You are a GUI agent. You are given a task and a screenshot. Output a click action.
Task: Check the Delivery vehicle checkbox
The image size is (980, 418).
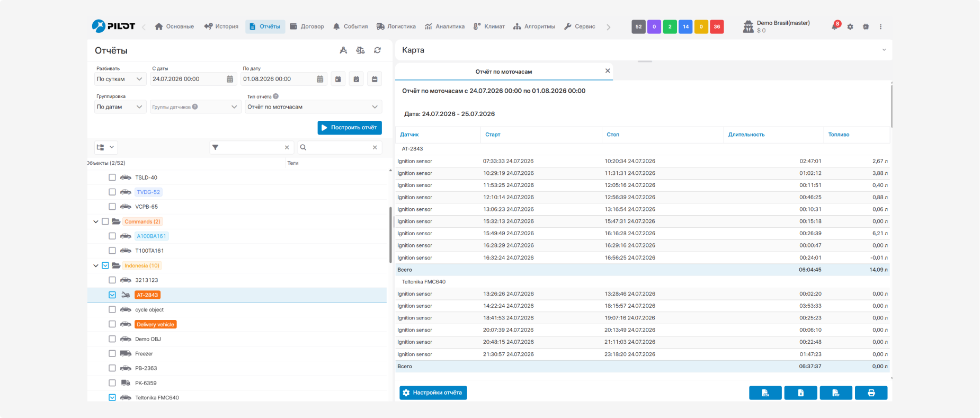112,324
